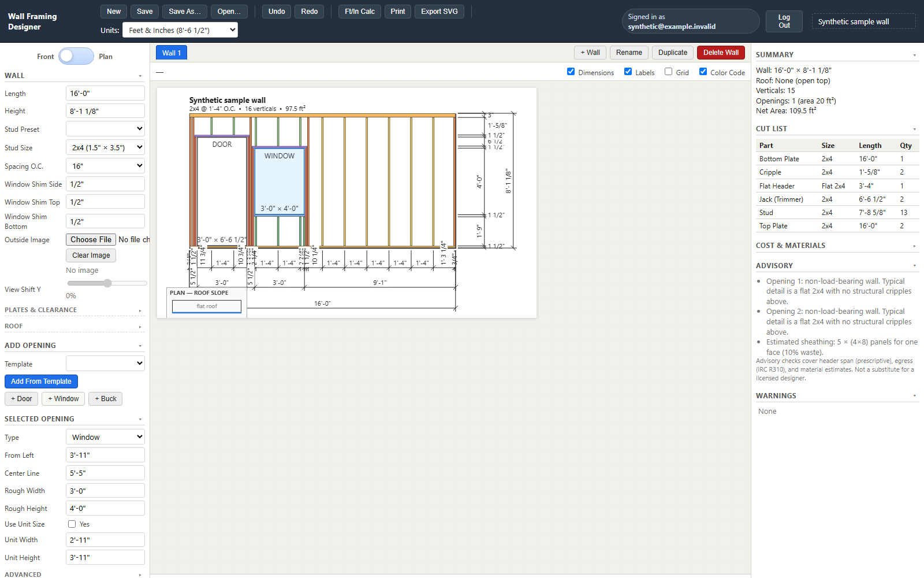Click the Export SVG button
Screen dimensions: 924x578
click(439, 12)
